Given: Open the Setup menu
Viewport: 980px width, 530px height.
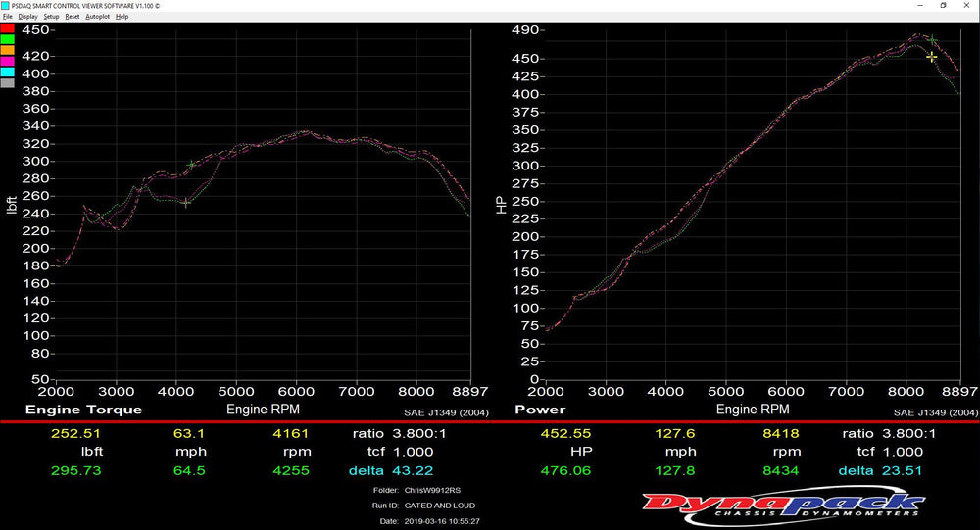Looking at the screenshot, I should [x=51, y=17].
